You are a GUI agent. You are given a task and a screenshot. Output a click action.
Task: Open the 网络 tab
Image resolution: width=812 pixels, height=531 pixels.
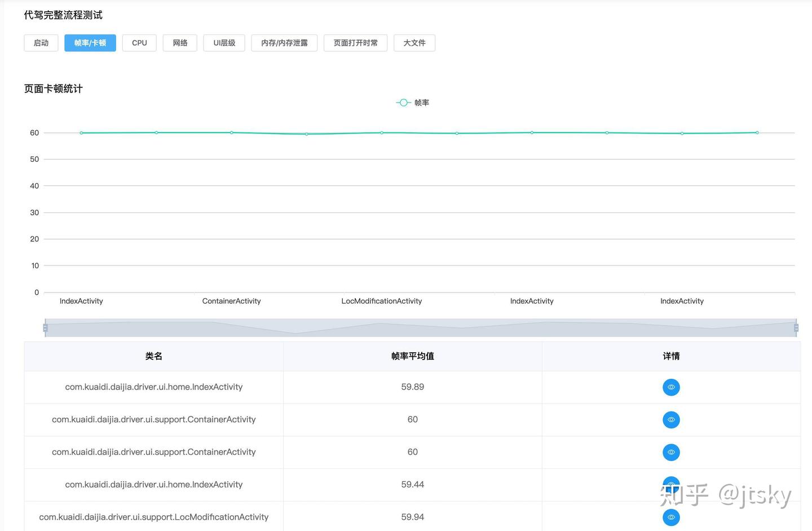click(179, 42)
